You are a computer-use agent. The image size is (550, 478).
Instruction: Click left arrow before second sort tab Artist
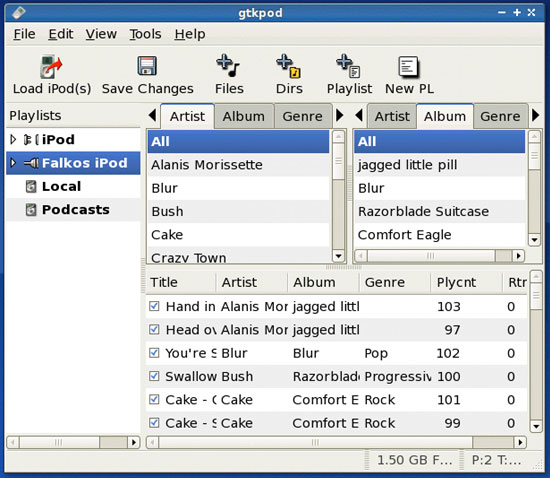358,115
